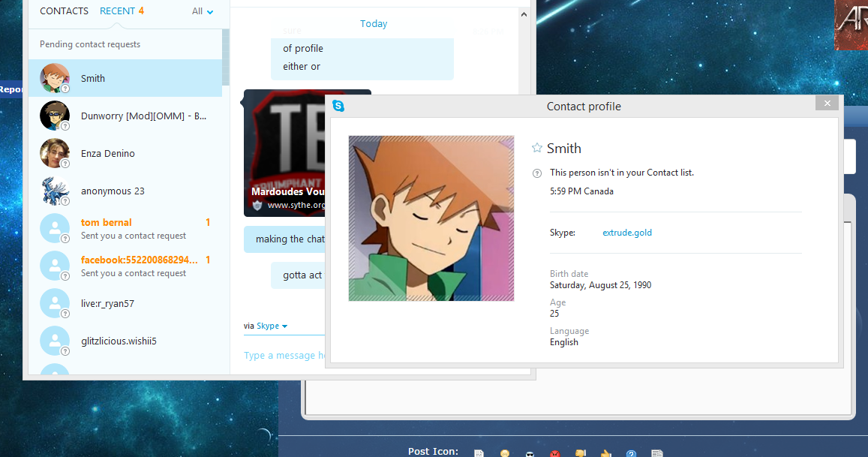Select live:r_ryan57 contact
The image size is (868, 457).
coord(125,304)
